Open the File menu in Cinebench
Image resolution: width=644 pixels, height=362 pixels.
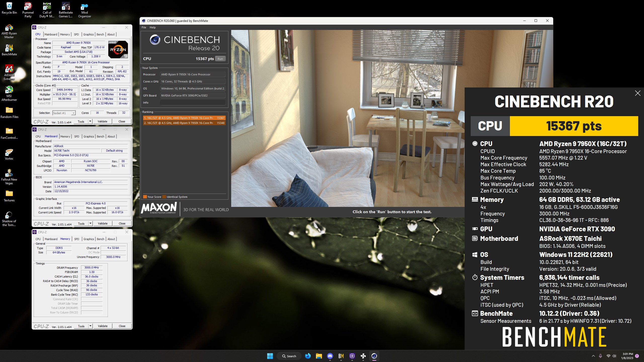pyautogui.click(x=144, y=27)
